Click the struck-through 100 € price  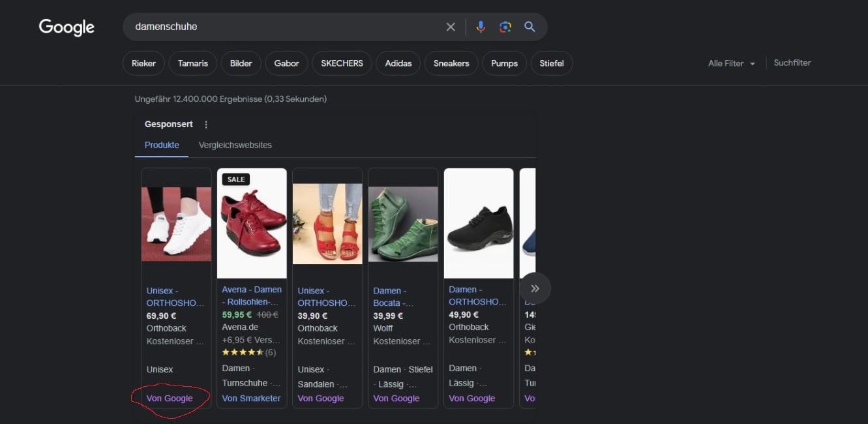click(x=266, y=314)
